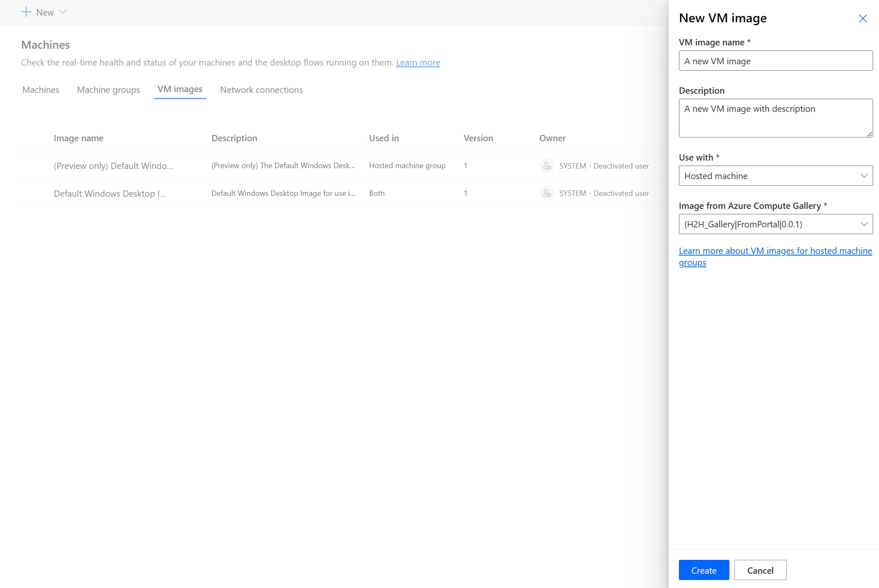Open the Network connections tab
This screenshot has width=879, height=588.
pyautogui.click(x=261, y=89)
